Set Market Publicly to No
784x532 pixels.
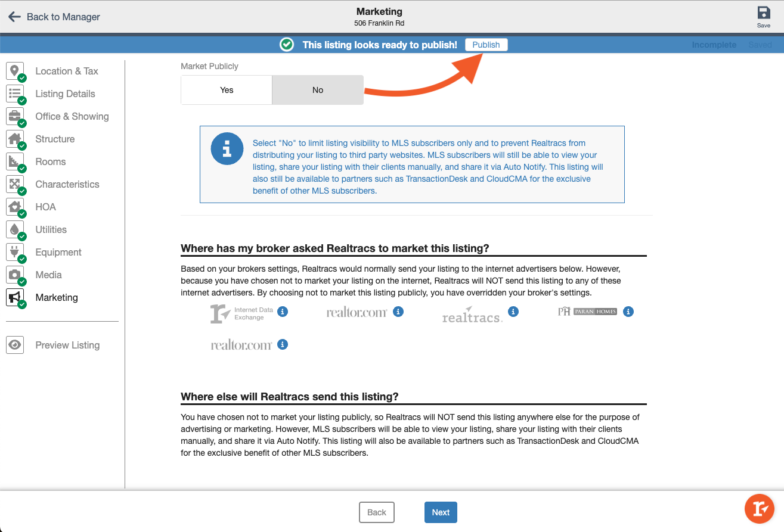(318, 90)
